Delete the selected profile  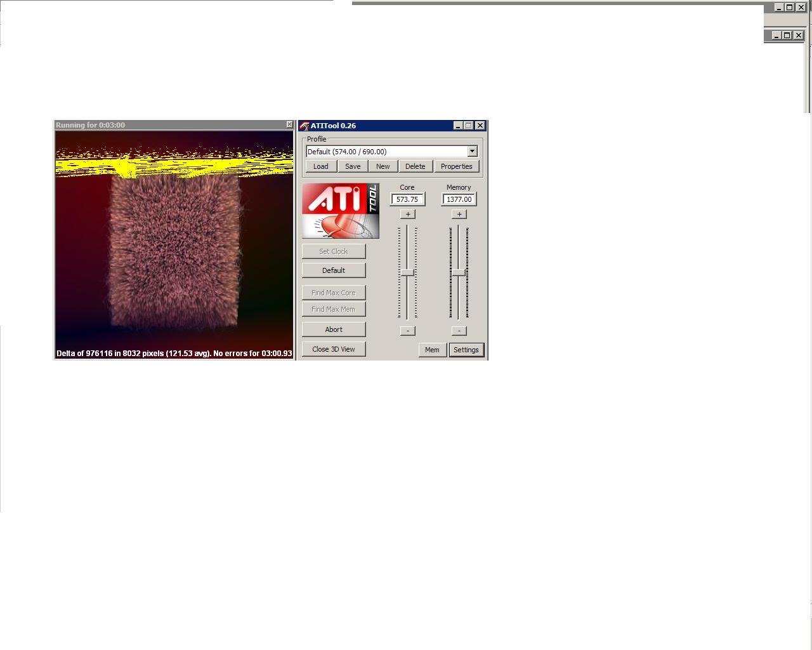coord(416,166)
